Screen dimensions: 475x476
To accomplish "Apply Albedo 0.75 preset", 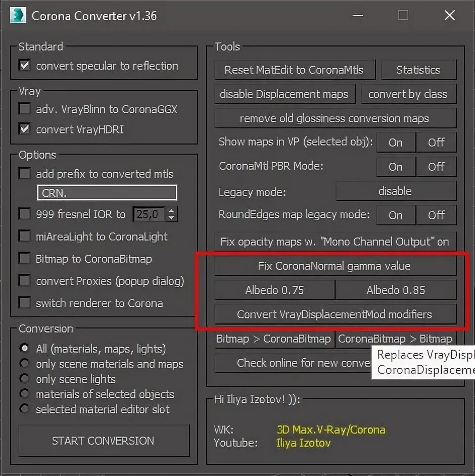I will pos(275,290).
